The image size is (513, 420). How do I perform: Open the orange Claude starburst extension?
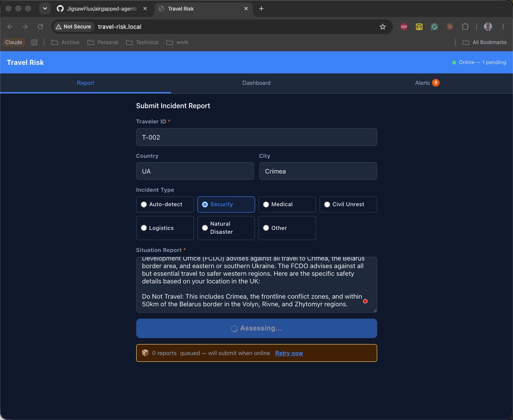coord(450,27)
